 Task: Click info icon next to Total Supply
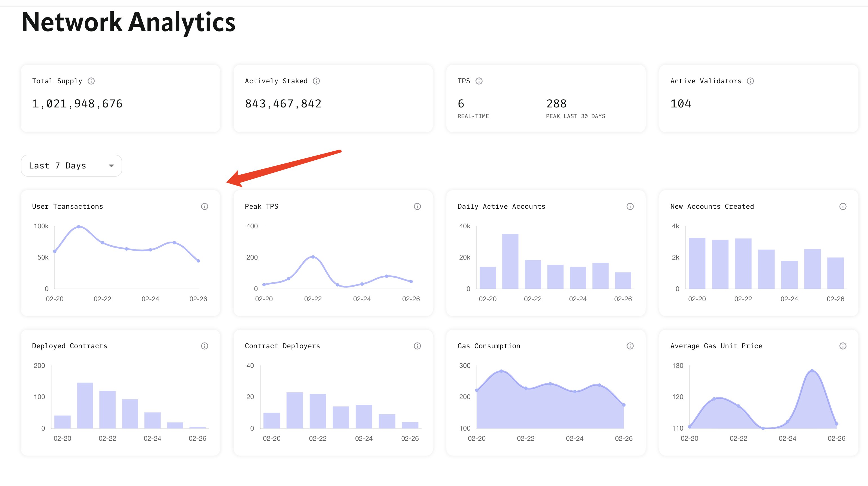coord(91,81)
